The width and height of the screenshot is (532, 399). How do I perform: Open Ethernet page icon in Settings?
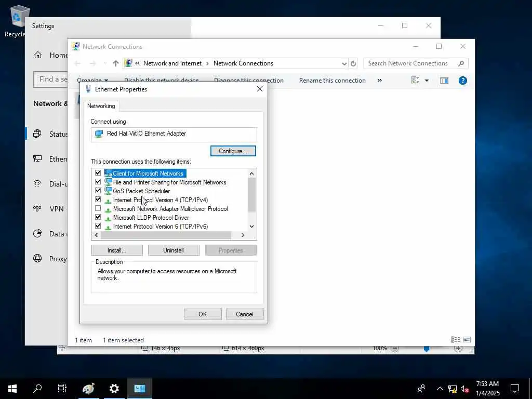[37, 159]
